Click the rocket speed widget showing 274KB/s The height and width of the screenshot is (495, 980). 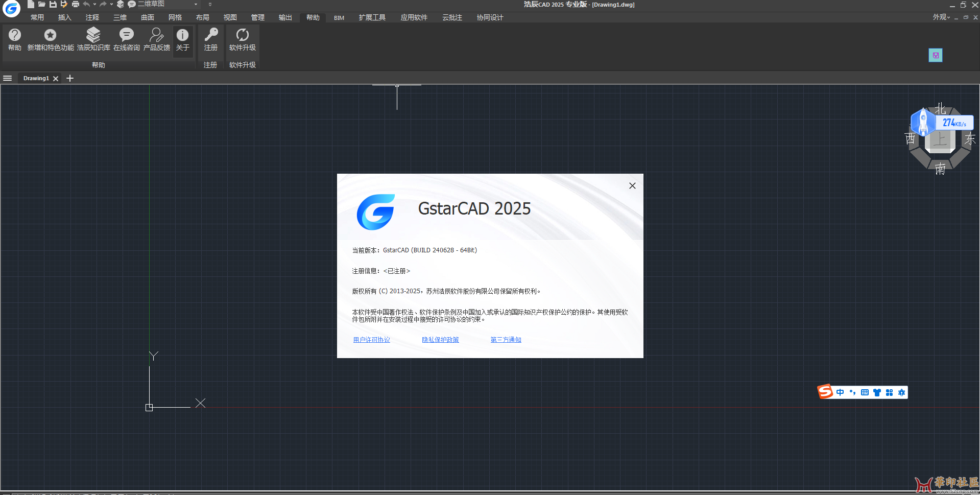tap(942, 123)
